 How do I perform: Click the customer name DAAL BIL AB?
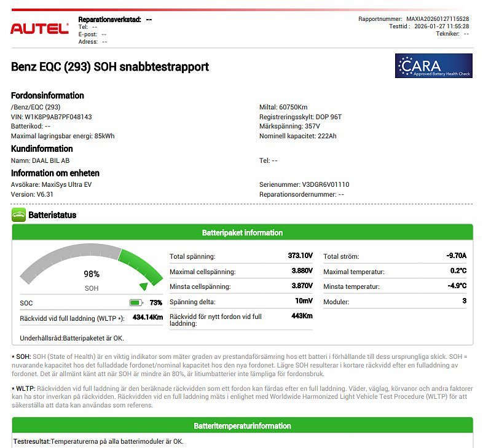50,160
